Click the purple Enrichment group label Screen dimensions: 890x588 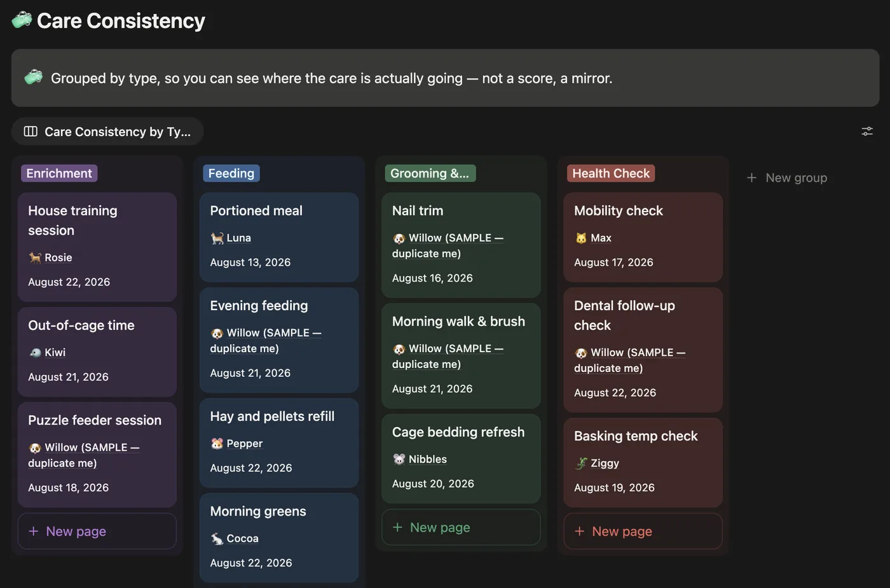click(59, 174)
